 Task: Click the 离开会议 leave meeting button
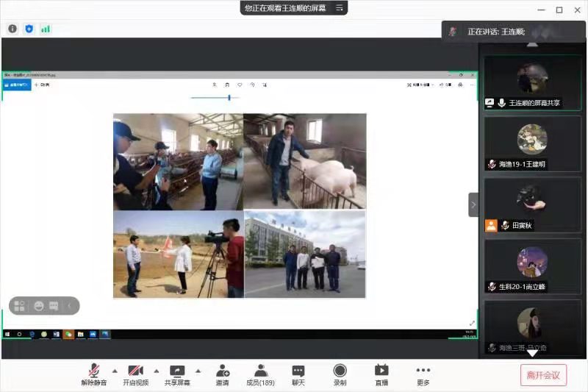(543, 375)
